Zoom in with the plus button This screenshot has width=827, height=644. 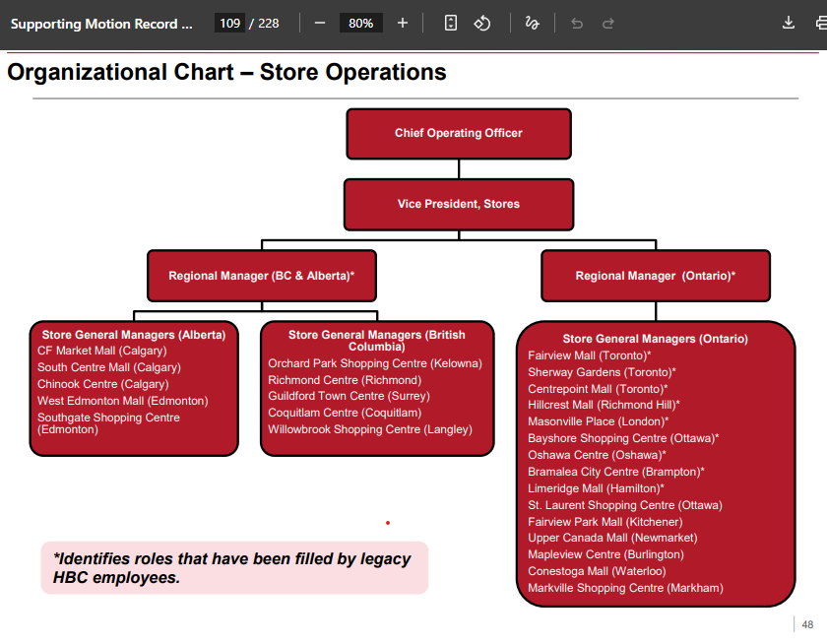(403, 24)
